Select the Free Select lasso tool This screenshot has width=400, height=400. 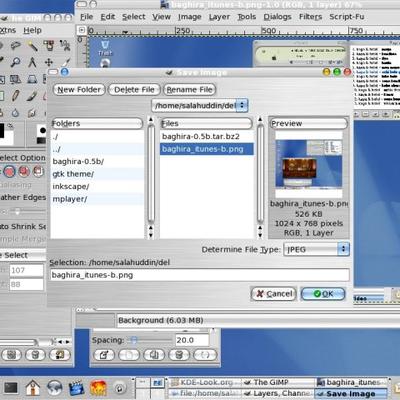pos(15,46)
